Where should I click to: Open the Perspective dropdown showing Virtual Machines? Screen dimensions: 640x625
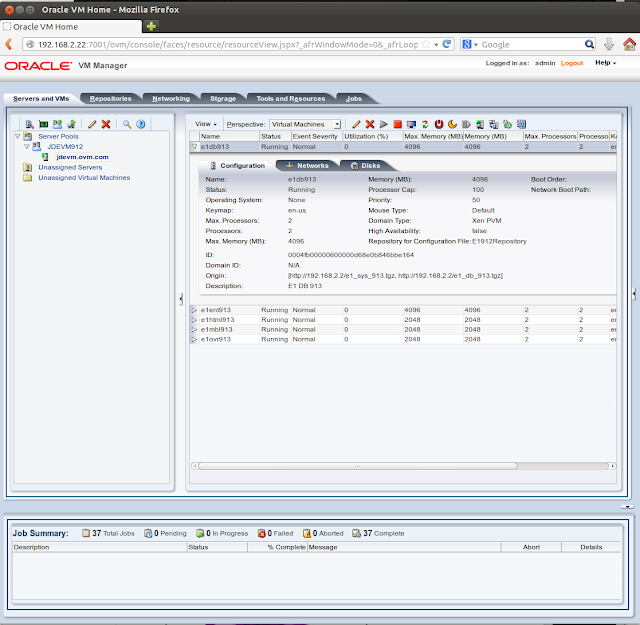pyautogui.click(x=305, y=125)
